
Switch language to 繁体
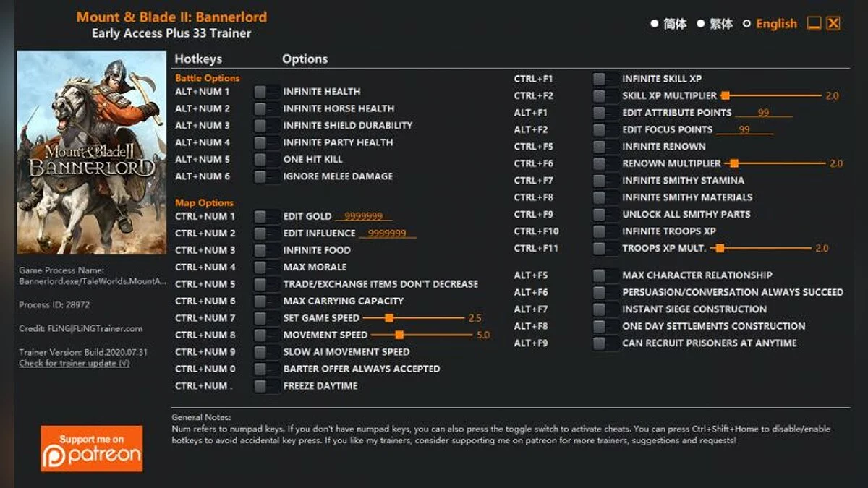tap(713, 23)
